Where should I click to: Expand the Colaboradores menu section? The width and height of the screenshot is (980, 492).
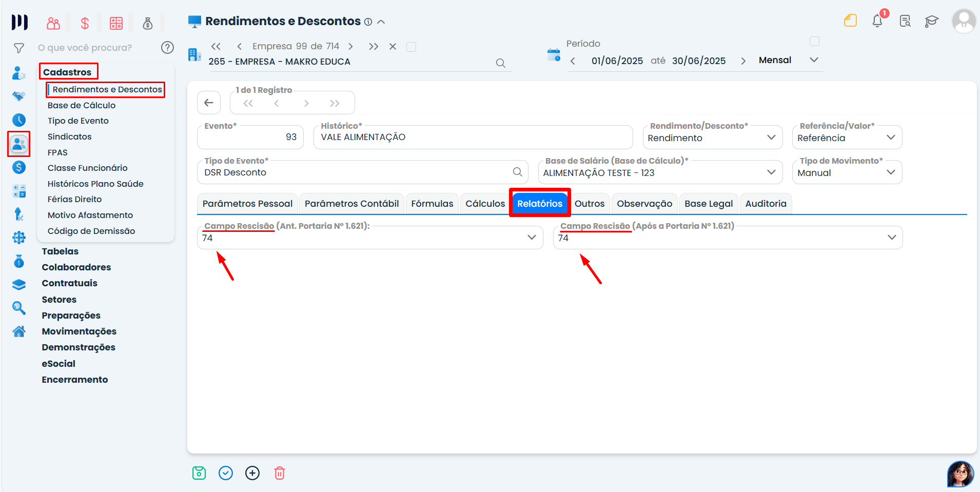click(76, 267)
